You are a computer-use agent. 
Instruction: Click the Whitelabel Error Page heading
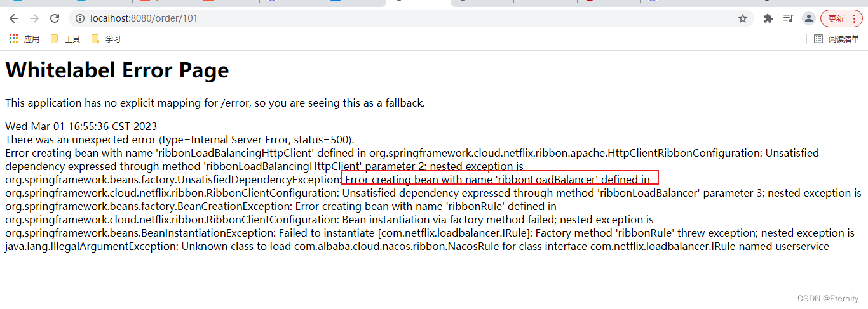click(117, 70)
